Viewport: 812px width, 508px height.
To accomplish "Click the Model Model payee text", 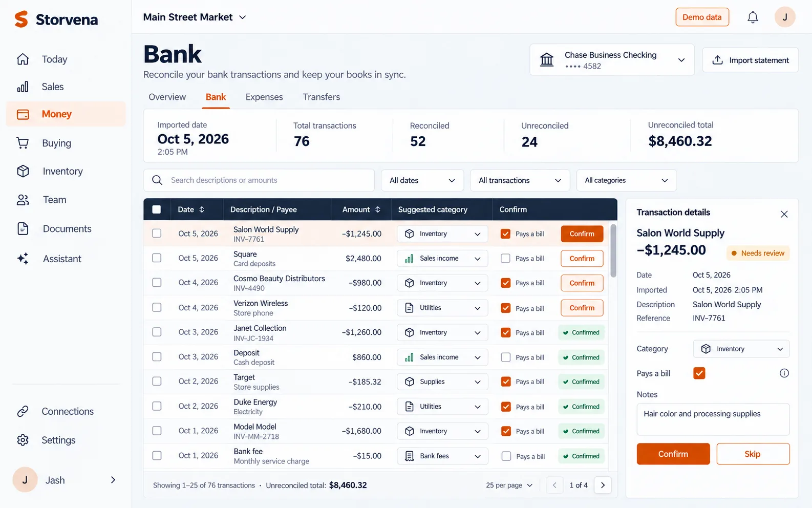I will (x=255, y=427).
